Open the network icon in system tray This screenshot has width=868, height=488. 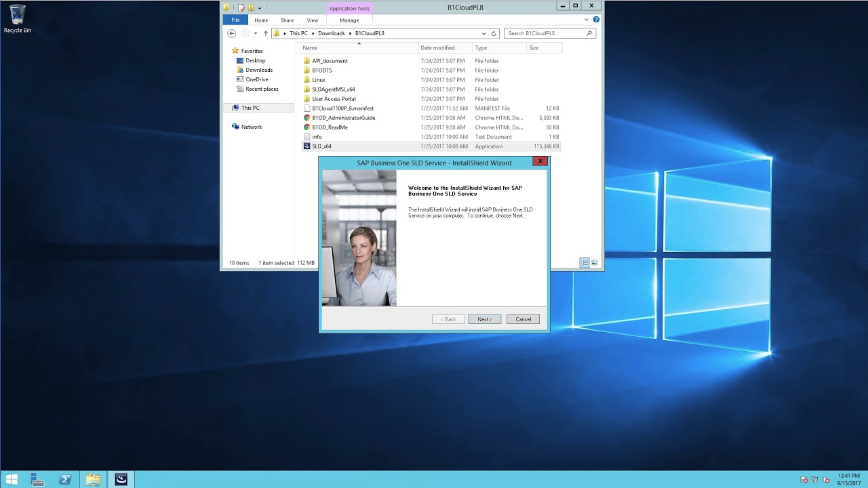(815, 480)
